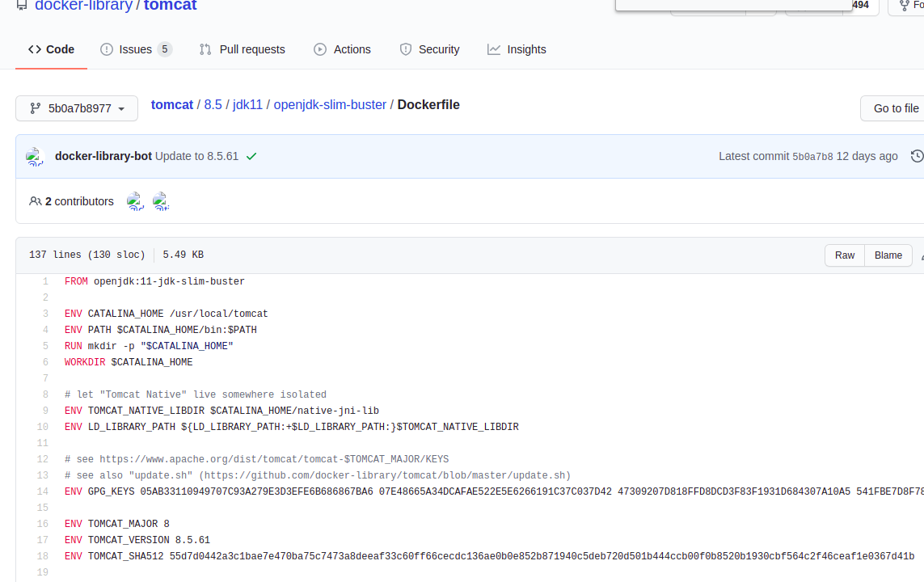The image size is (924, 582).
Task: Click the Security shield icon
Action: (406, 49)
